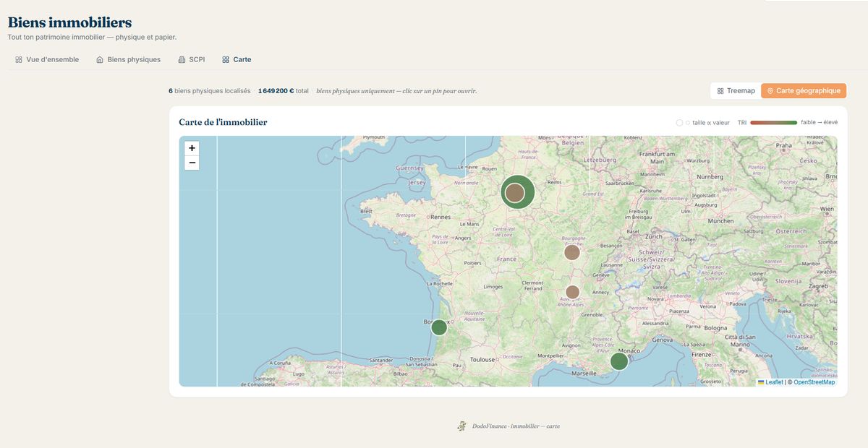Click the large circle in taille legend
Image resolution: width=868 pixels, height=448 pixels.
679,123
